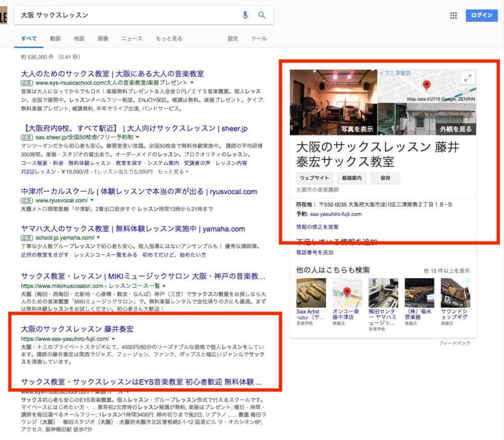Screen dimensions: 504x440
Task: Click the microphone voice search icon
Action: (x=245, y=15)
